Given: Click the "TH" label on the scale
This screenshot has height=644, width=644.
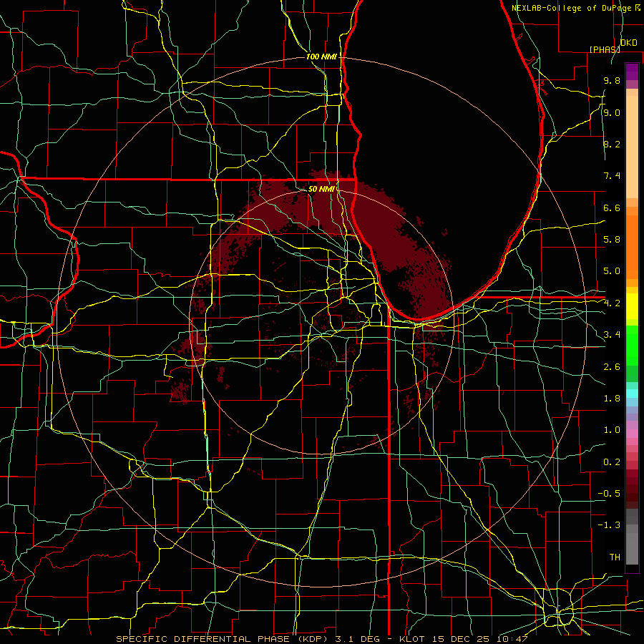Looking at the screenshot, I should tap(615, 557).
